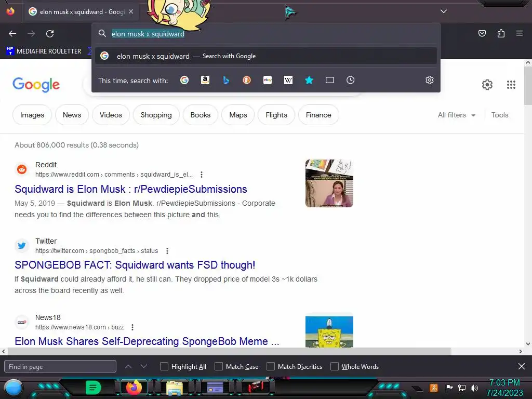This screenshot has height=399, width=532.
Task: Open the Tools button
Action: pyautogui.click(x=500, y=115)
